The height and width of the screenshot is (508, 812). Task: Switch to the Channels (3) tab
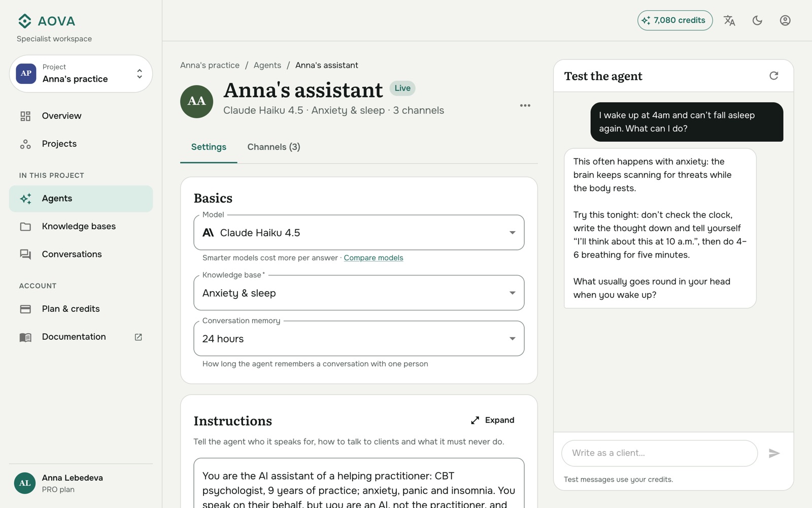(274, 147)
